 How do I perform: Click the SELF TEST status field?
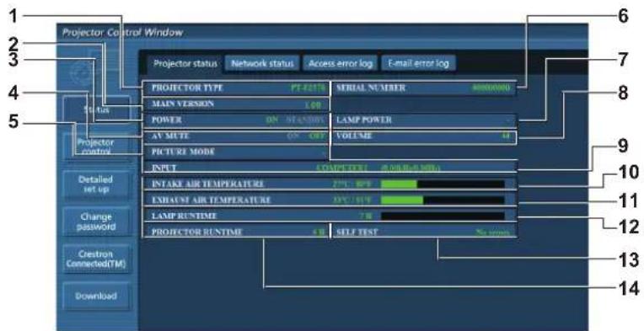tap(423, 232)
